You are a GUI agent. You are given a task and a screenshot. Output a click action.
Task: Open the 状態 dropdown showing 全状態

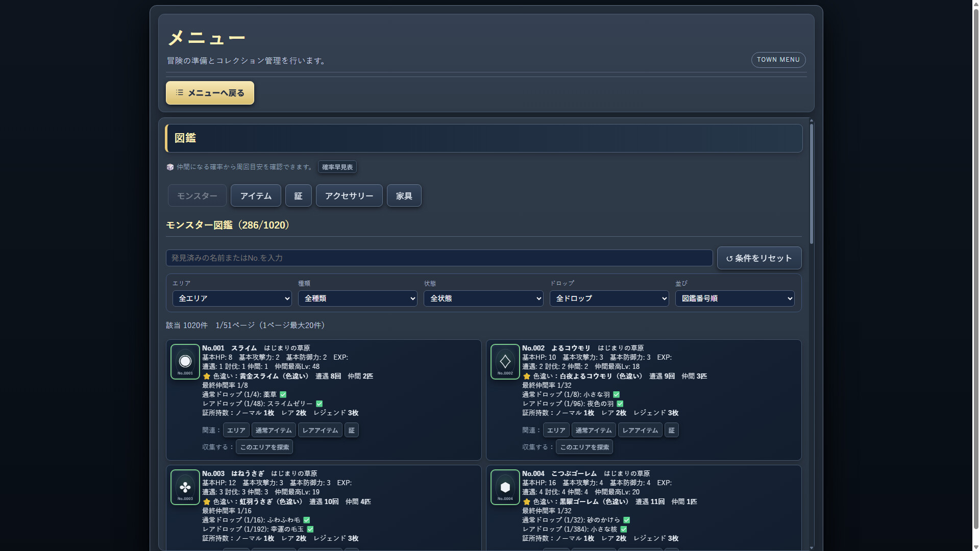pyautogui.click(x=483, y=298)
